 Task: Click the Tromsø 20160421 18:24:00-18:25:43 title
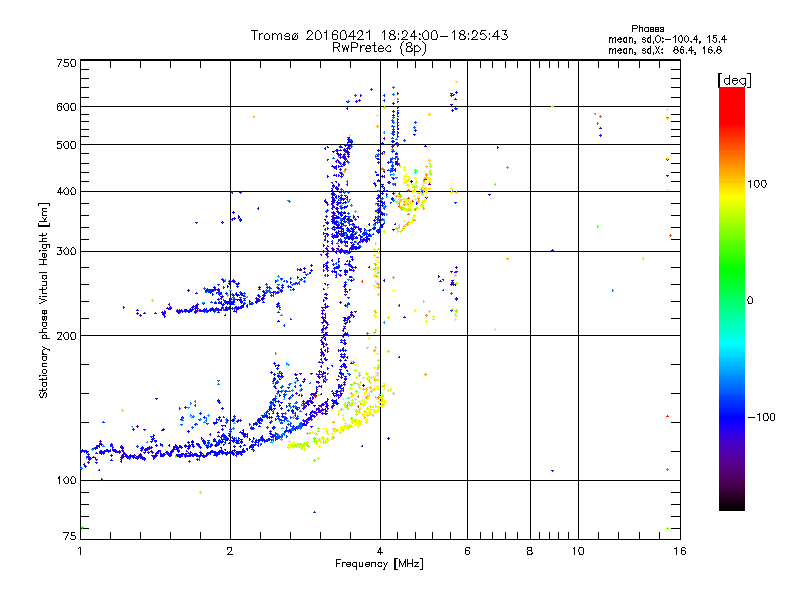pyautogui.click(x=379, y=35)
